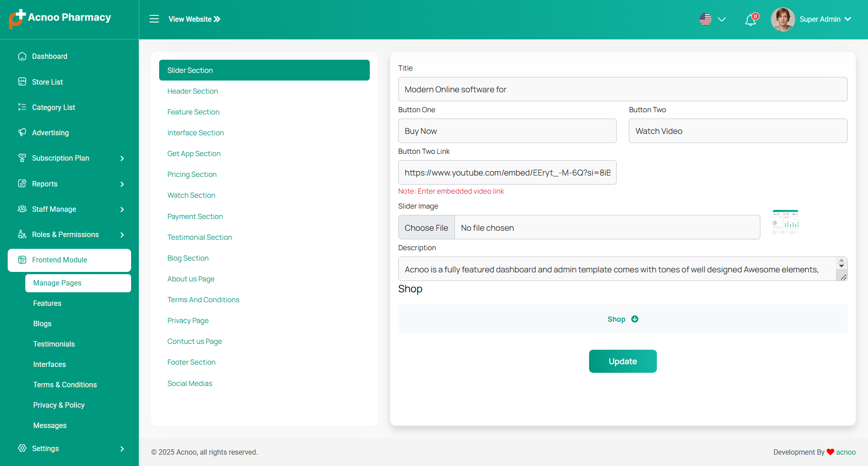Open the Pricing Section tab
Image resolution: width=868 pixels, height=466 pixels.
pyautogui.click(x=192, y=175)
